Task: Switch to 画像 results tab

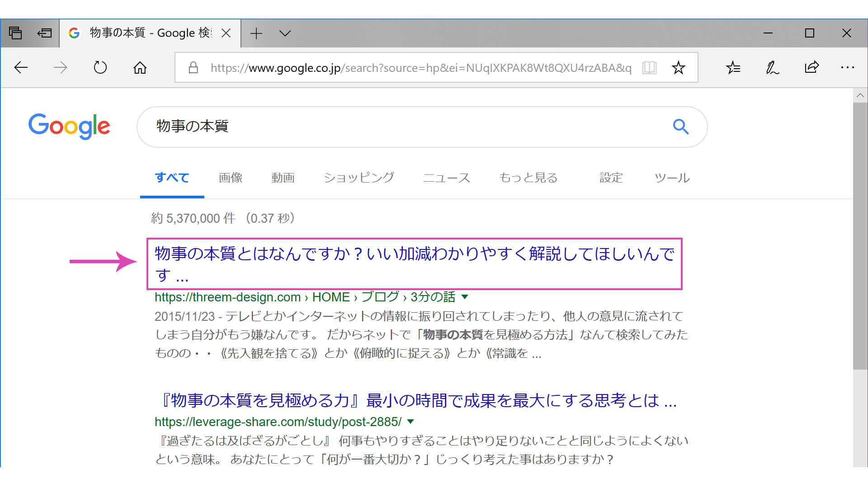Action: (x=231, y=178)
